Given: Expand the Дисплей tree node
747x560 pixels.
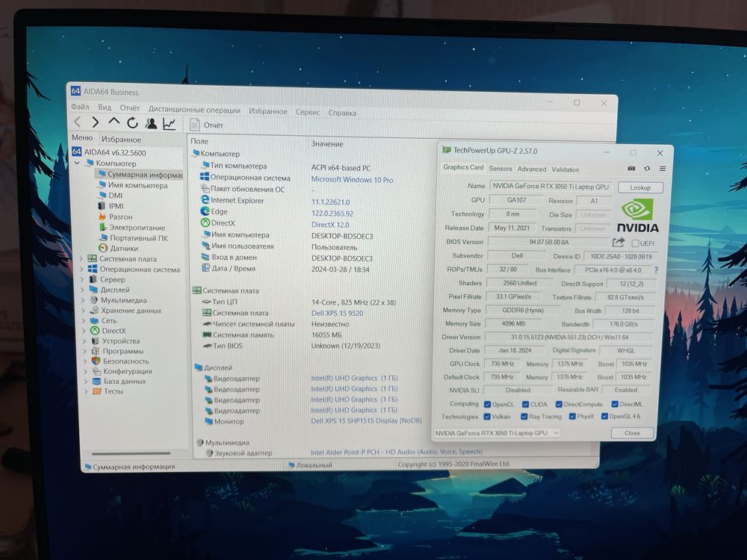Looking at the screenshot, I should click(82, 290).
